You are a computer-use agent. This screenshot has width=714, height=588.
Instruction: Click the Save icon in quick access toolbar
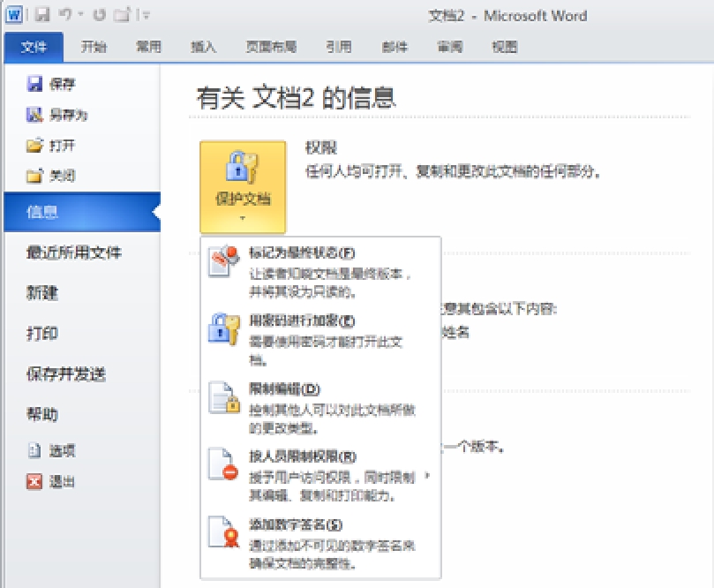click(41, 15)
